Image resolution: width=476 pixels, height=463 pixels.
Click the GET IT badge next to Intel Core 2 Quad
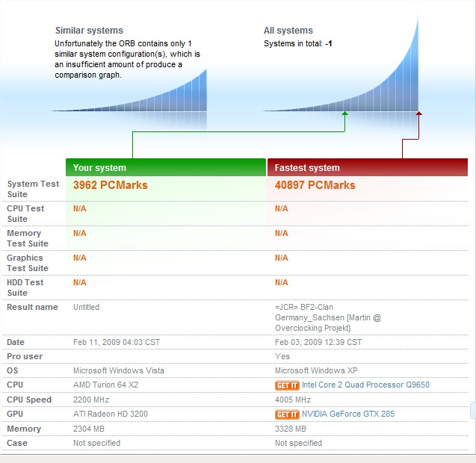click(x=287, y=385)
